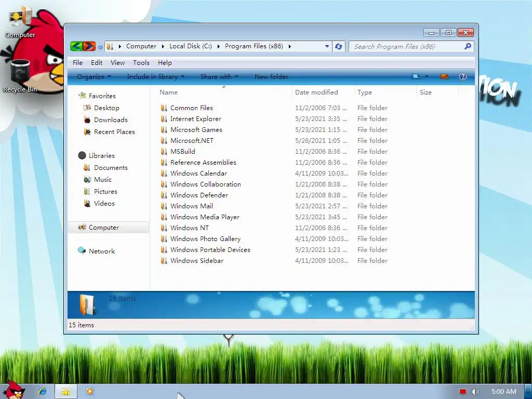Open recent pages dropdown beside navigation arrows
532x399 pixels.
100,47
